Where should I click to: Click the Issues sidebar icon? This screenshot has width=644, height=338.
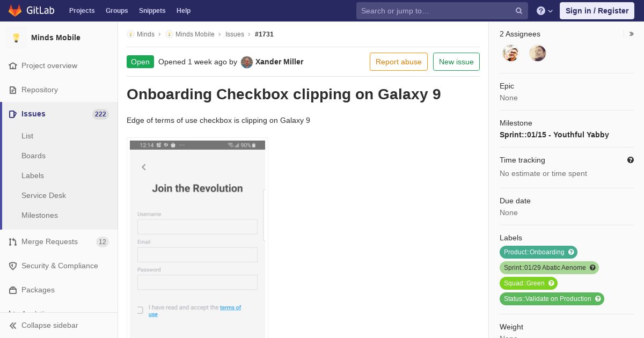click(x=13, y=114)
